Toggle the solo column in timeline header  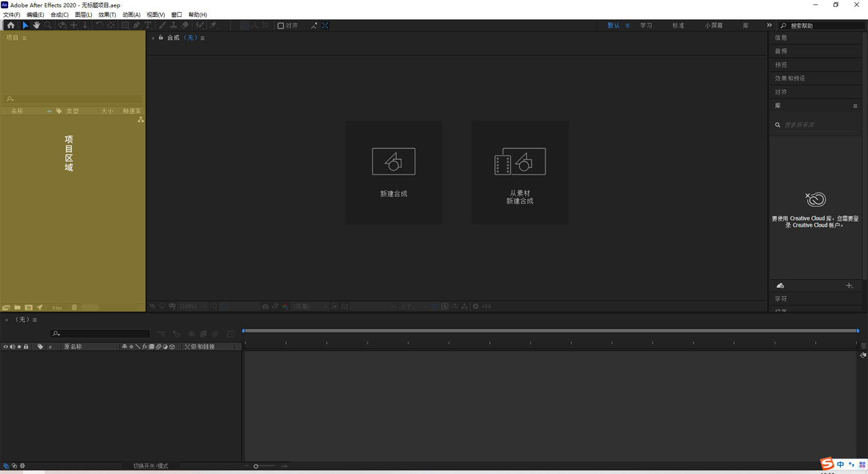click(19, 347)
